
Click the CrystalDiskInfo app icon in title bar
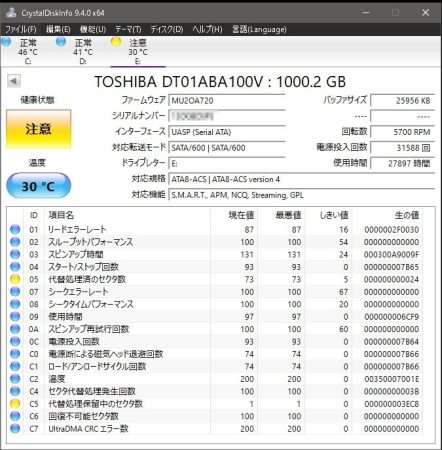pos(11,13)
